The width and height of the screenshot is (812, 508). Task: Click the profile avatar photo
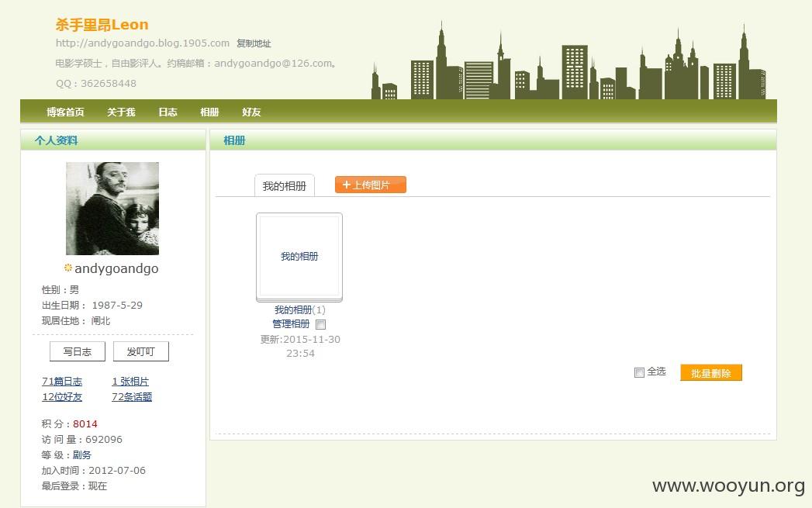112,208
